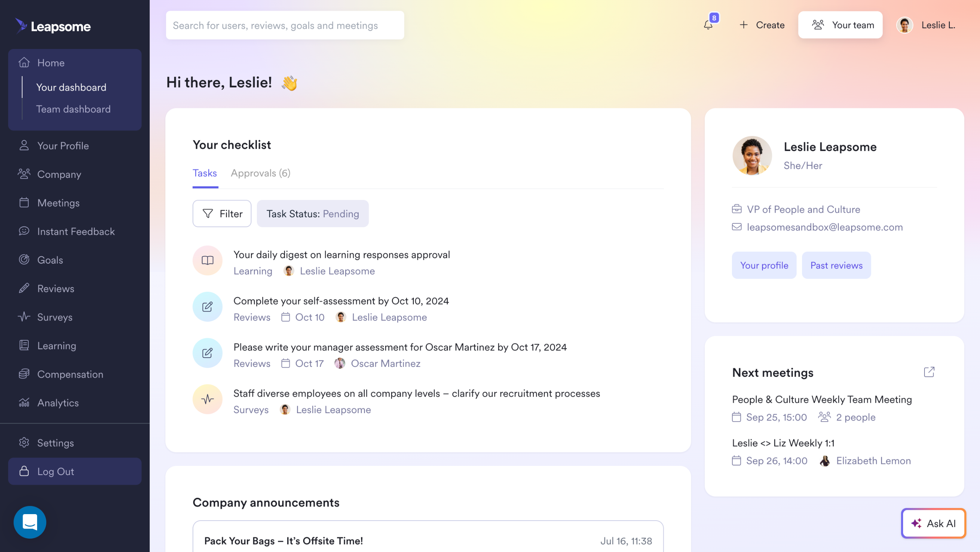Open the Leslie L. account menu
The image size is (980, 552).
(926, 25)
